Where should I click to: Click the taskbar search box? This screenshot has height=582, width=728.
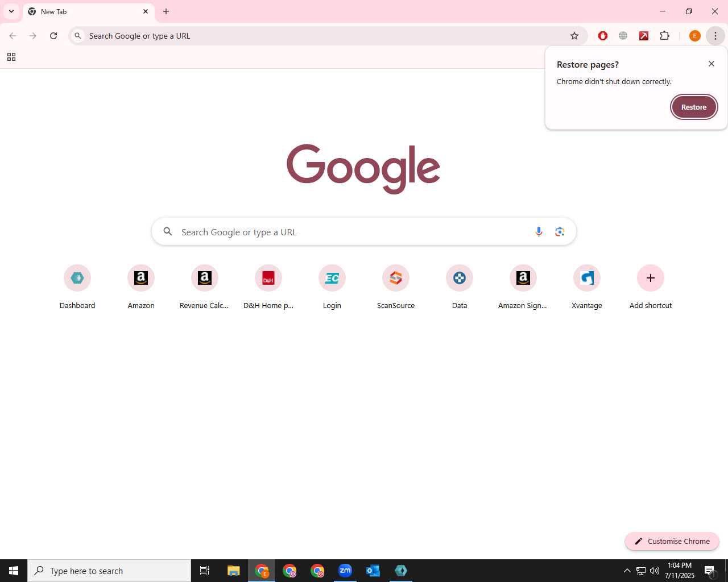[109, 571]
